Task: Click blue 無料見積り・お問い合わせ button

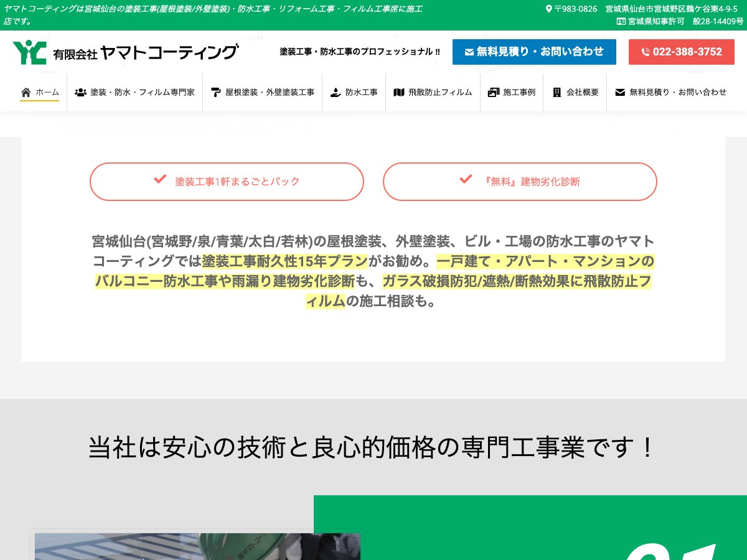Action: pyautogui.click(x=534, y=52)
